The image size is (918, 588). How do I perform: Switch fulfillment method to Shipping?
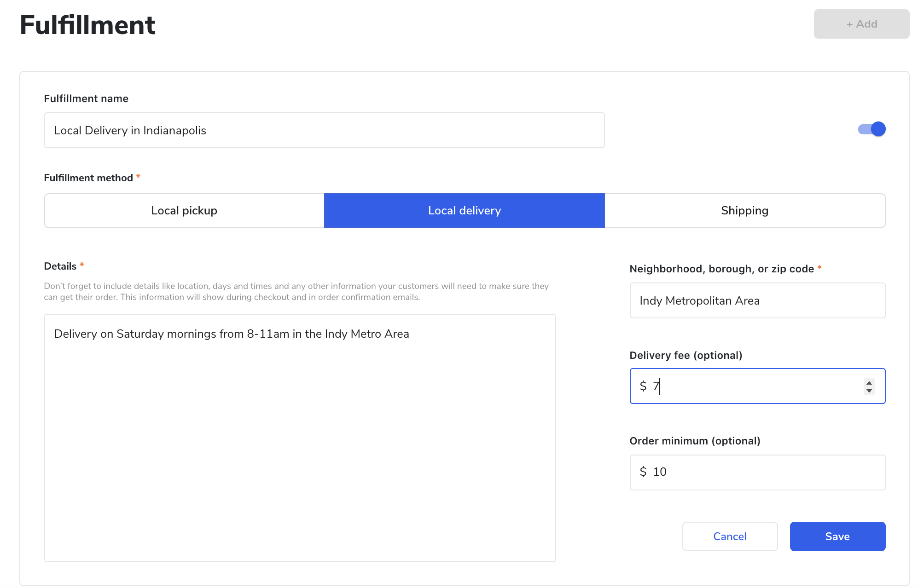[744, 211]
